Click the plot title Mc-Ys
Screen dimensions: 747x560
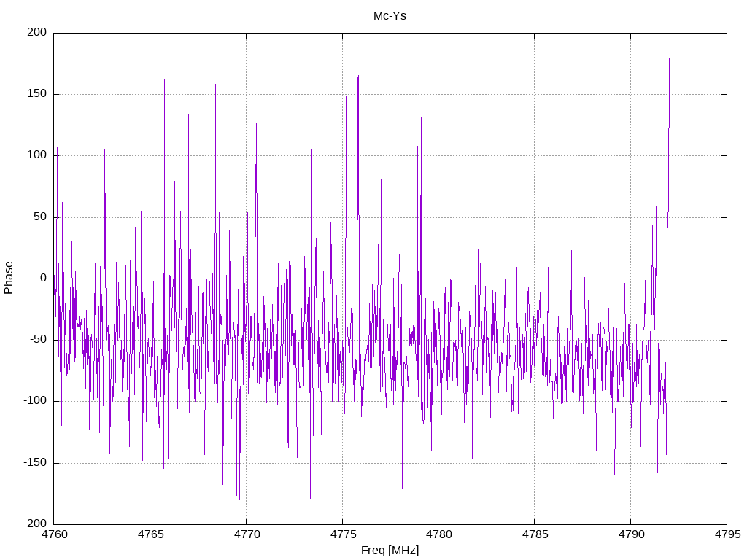(x=390, y=16)
